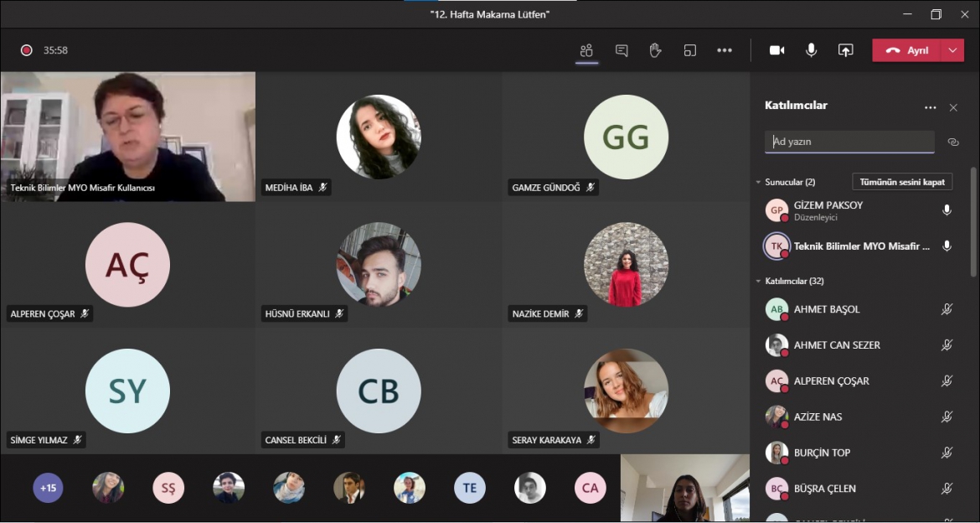Open the share content icon
This screenshot has height=523, width=980.
pyautogui.click(x=846, y=50)
